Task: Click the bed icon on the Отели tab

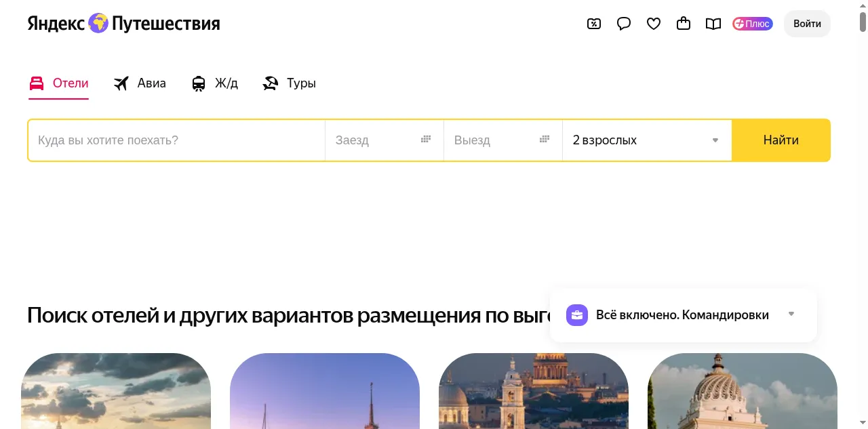Action: 37,83
